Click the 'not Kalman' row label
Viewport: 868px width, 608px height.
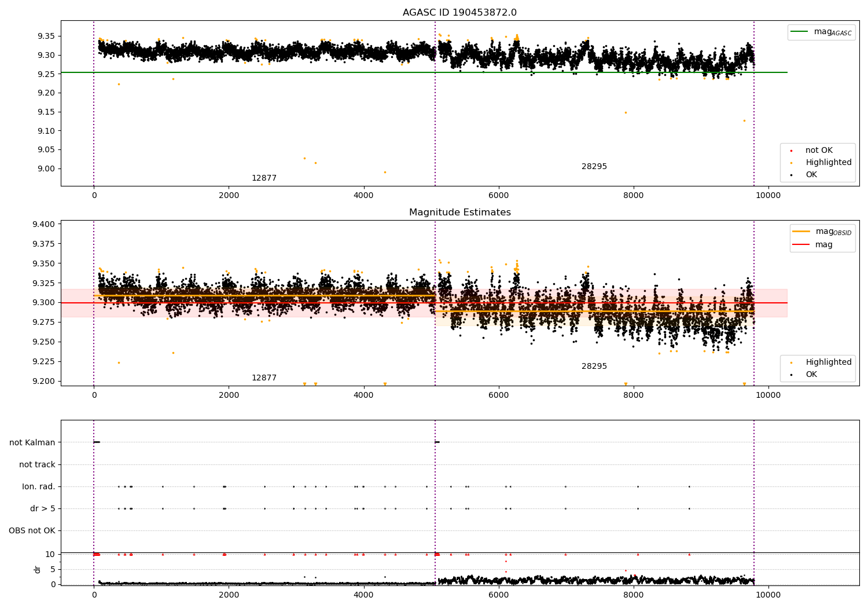click(32, 443)
